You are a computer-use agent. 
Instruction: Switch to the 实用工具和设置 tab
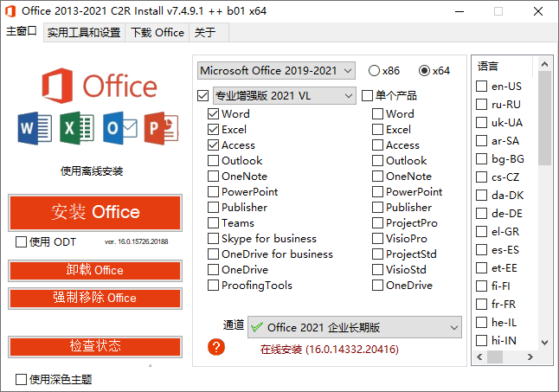click(x=83, y=32)
